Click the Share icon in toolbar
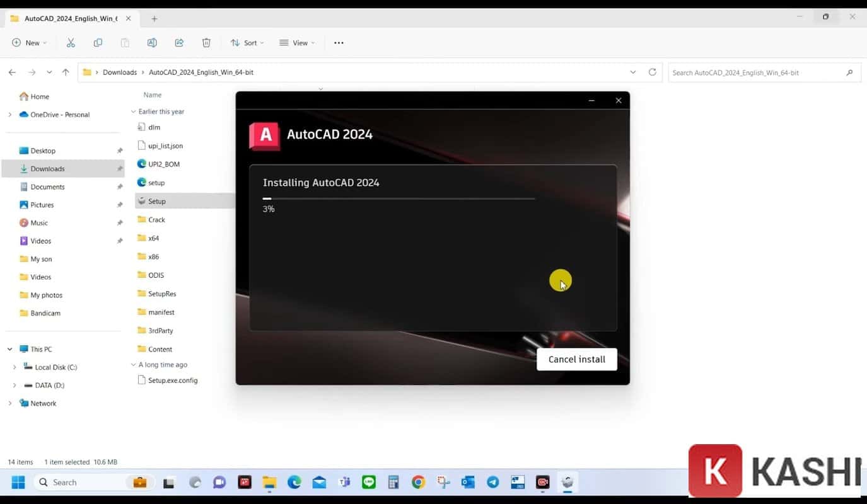 [179, 43]
